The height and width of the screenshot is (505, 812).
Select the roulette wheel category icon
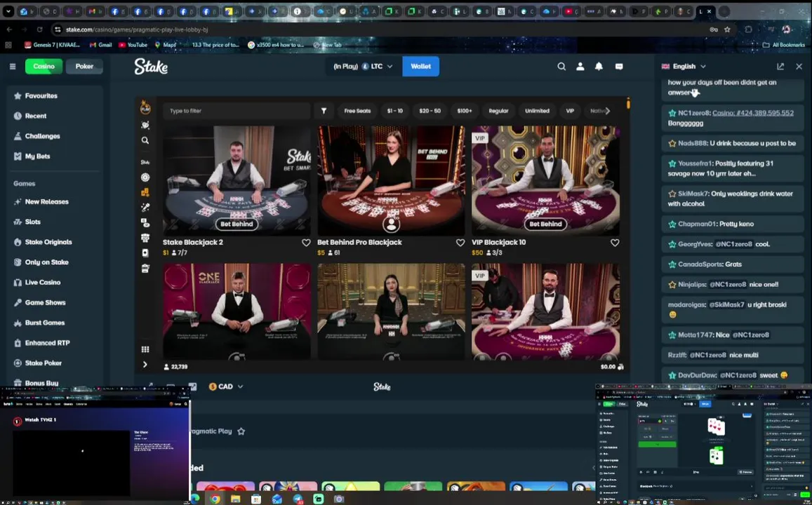click(145, 177)
